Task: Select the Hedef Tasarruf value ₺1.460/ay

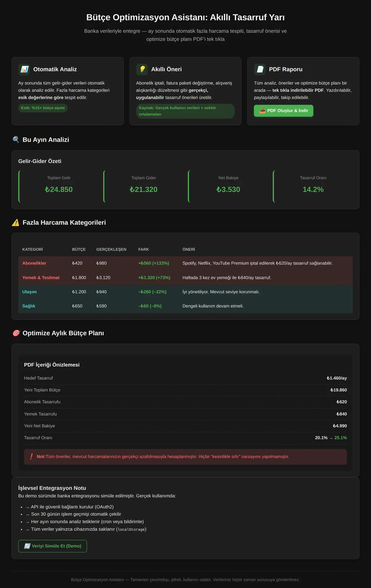Action: pyautogui.click(x=337, y=378)
